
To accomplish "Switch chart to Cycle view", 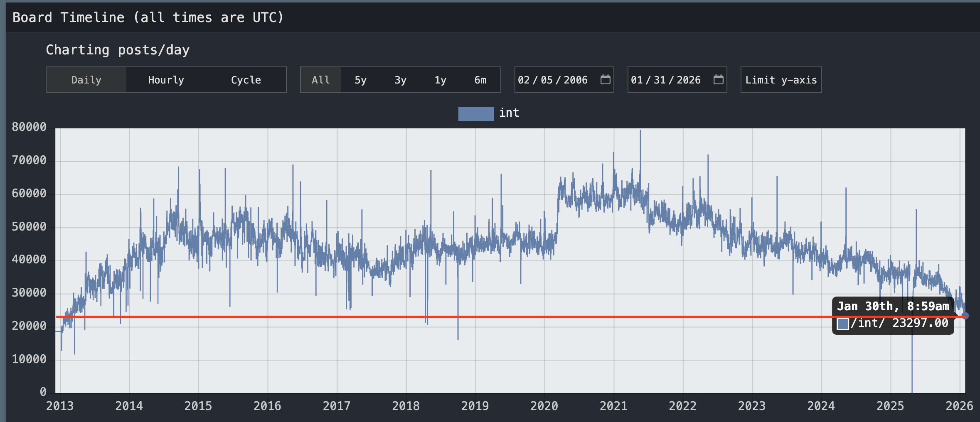I will click(246, 80).
